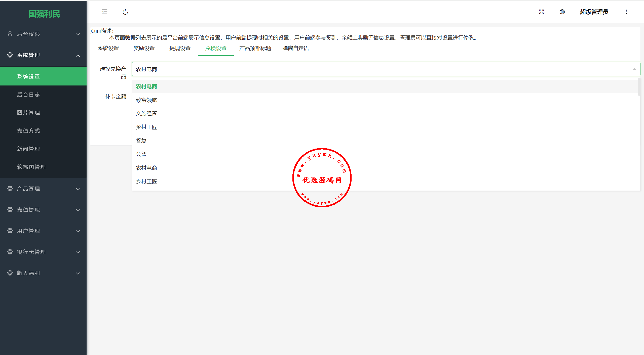Image resolution: width=644 pixels, height=355 pixels.
Task: Click the refresh page icon
Action: point(125,12)
